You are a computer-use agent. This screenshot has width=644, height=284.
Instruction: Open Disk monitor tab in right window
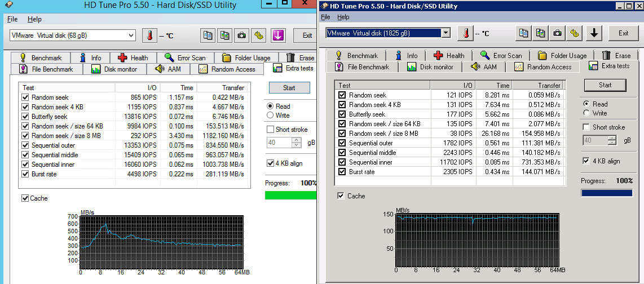431,66
